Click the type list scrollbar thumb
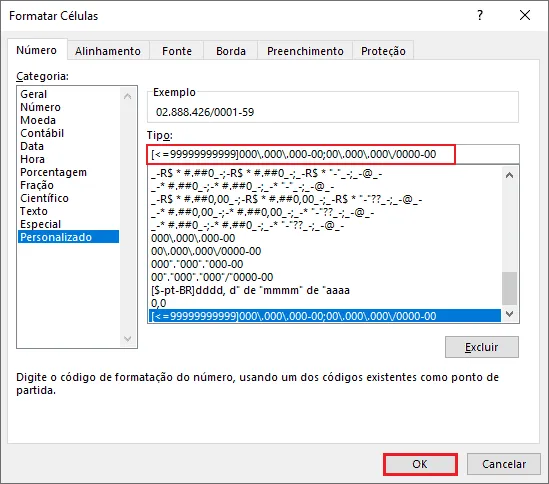This screenshot has width=549, height=484. point(509,289)
